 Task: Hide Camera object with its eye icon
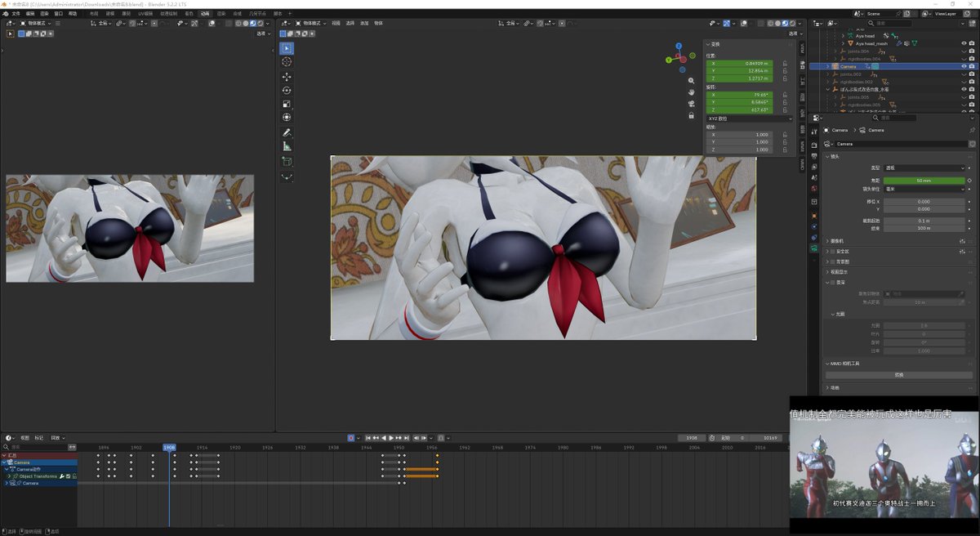964,66
